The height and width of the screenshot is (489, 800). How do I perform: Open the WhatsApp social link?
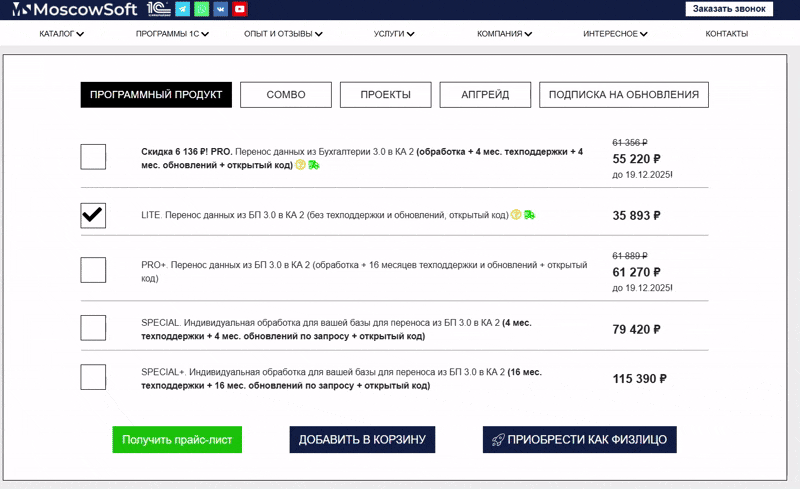point(201,9)
